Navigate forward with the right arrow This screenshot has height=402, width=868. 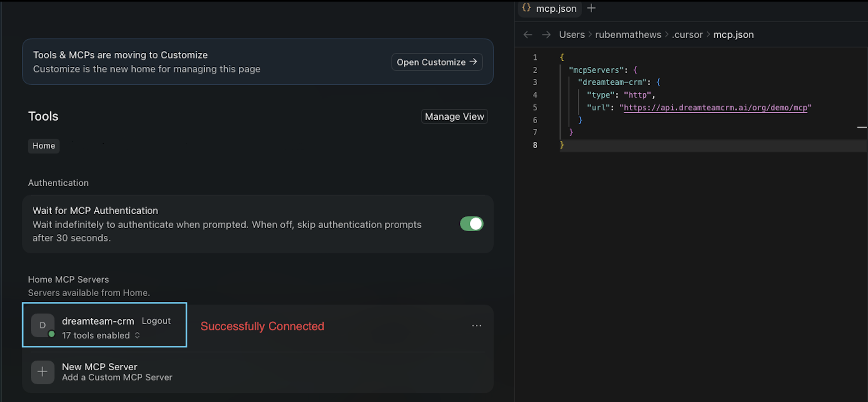point(546,35)
